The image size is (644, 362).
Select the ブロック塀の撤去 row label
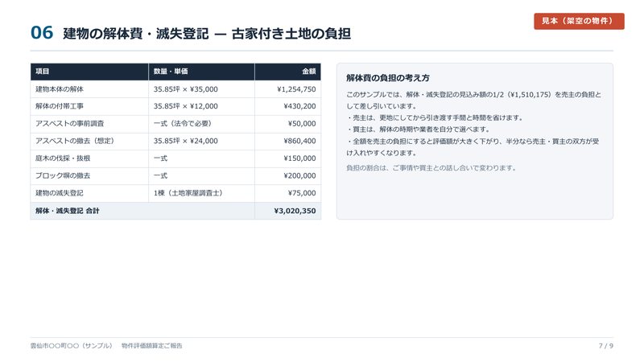coord(63,175)
